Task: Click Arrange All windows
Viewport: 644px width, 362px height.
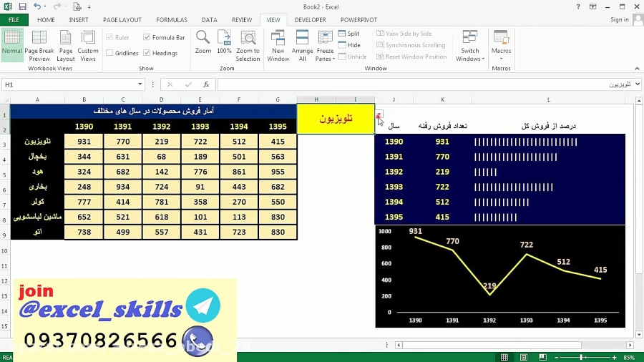Action: click(x=302, y=45)
